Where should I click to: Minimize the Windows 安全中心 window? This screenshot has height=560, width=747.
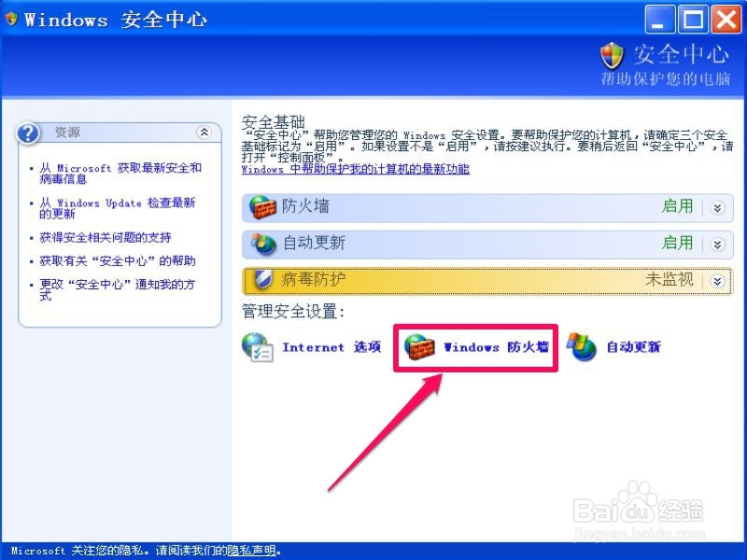660,20
